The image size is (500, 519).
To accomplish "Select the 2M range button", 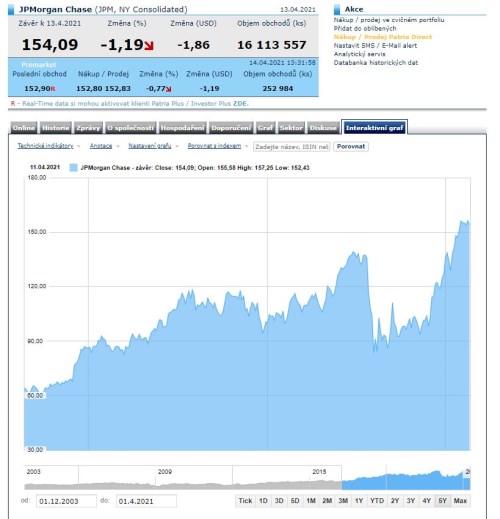I will click(327, 501).
